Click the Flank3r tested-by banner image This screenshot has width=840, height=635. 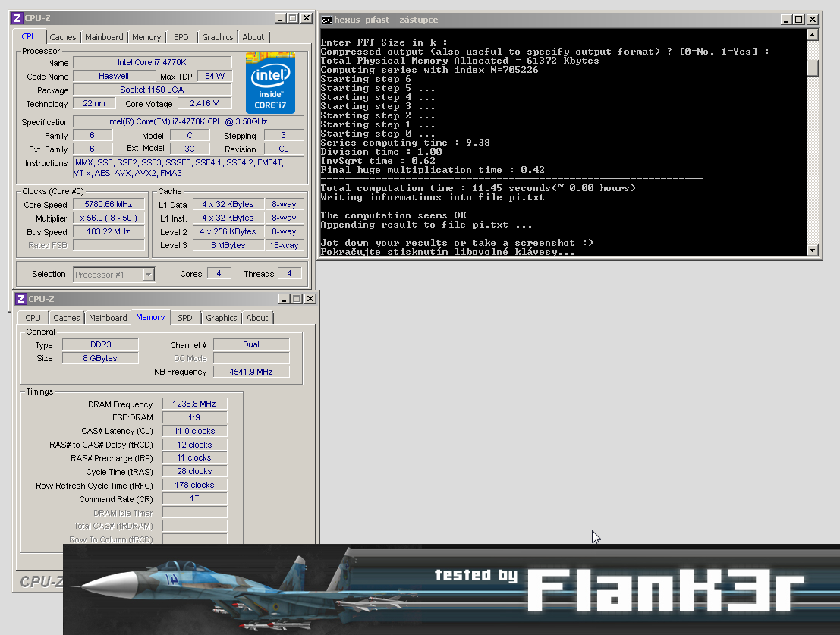pyautogui.click(x=451, y=589)
